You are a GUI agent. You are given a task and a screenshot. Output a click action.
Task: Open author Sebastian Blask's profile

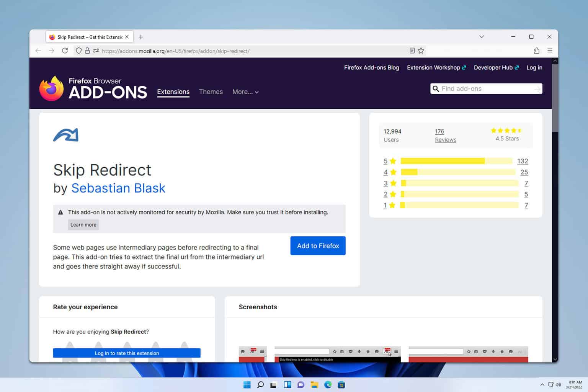coord(118,188)
